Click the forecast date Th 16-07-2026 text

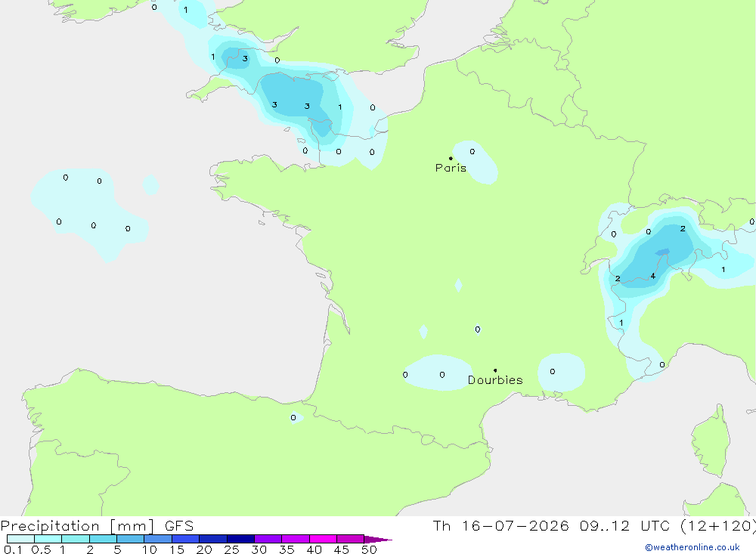[500, 526]
